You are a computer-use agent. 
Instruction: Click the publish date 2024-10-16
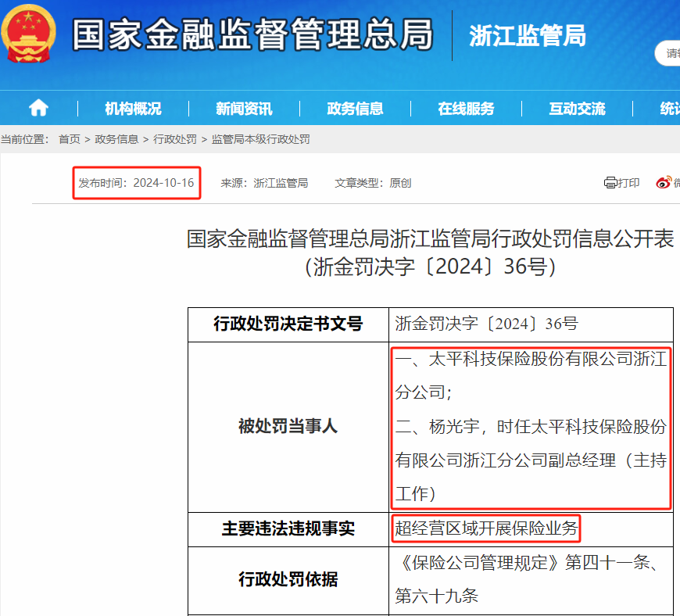(163, 183)
